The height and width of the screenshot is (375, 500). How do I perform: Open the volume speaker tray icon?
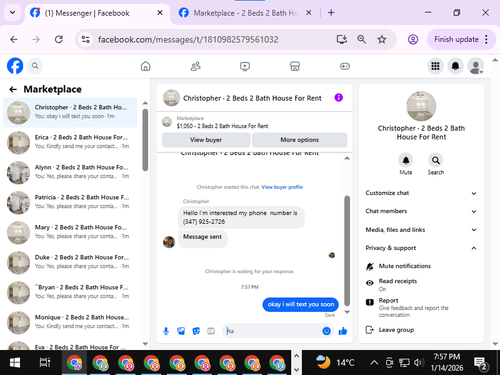[419, 362]
